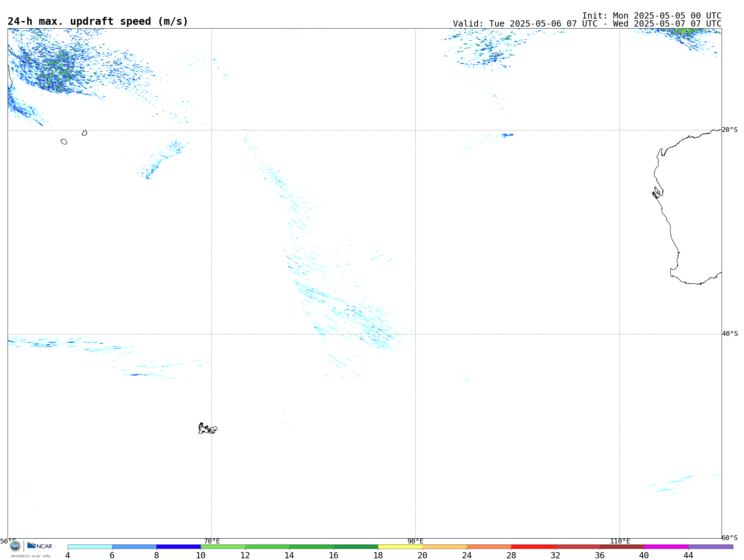The width and height of the screenshot is (744, 560).
Task: Click the colorbar tick label 4
Action: (x=68, y=556)
